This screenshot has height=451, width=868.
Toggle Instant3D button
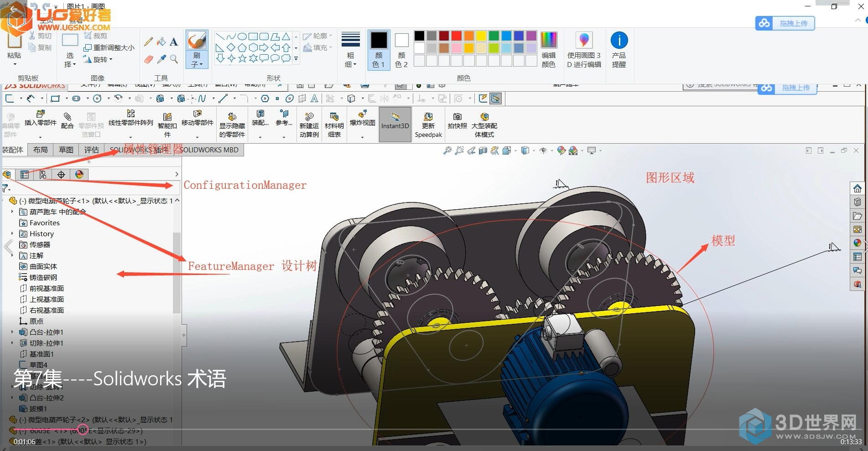(x=395, y=124)
